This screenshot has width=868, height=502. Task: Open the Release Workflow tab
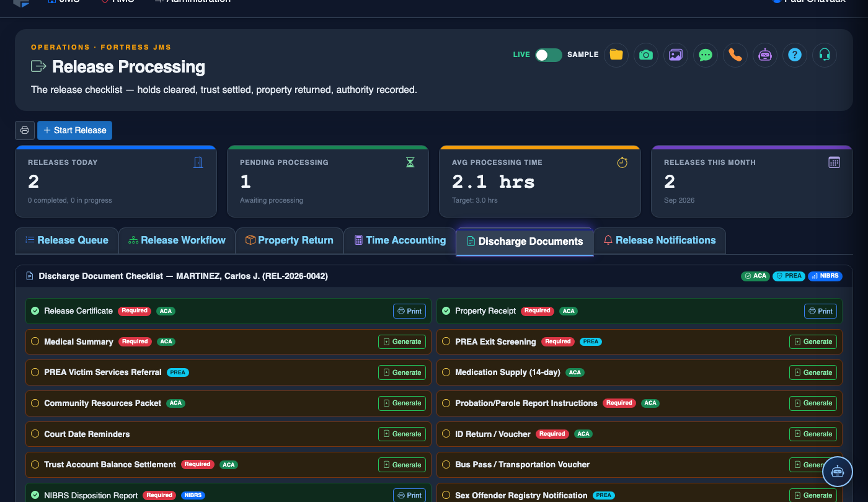(x=177, y=240)
